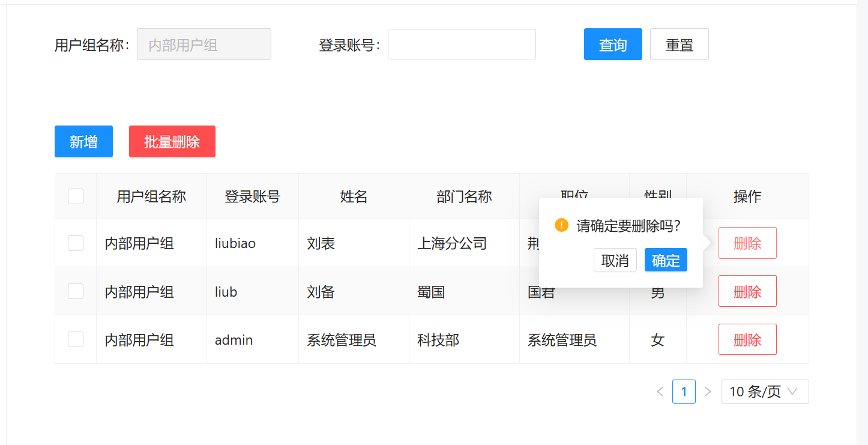The width and height of the screenshot is (868, 445).
Task: Select the checkbox for liub row
Action: click(x=76, y=291)
